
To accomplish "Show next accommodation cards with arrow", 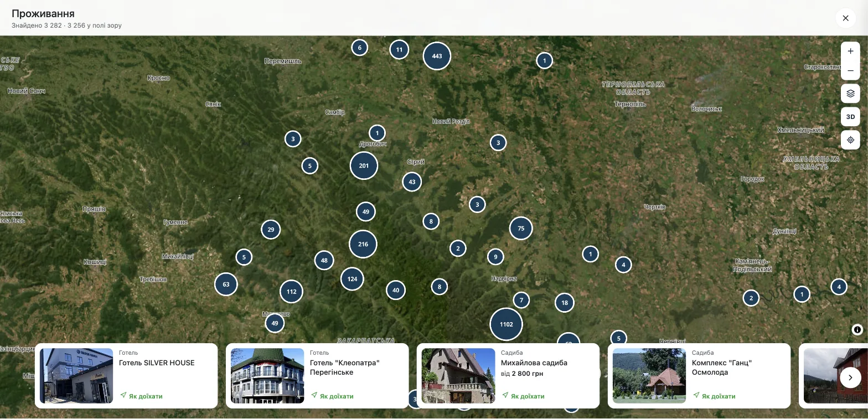I will point(850,377).
